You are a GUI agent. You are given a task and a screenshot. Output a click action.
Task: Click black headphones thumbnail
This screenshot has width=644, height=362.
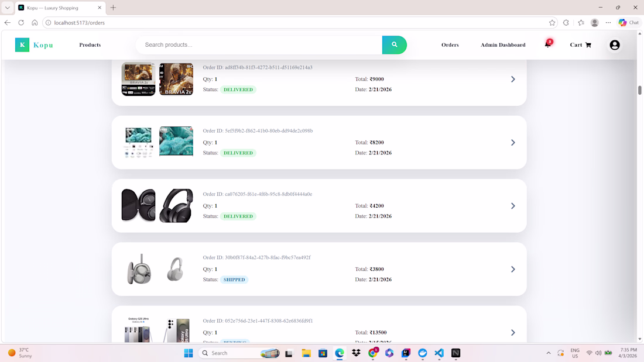[x=176, y=206]
